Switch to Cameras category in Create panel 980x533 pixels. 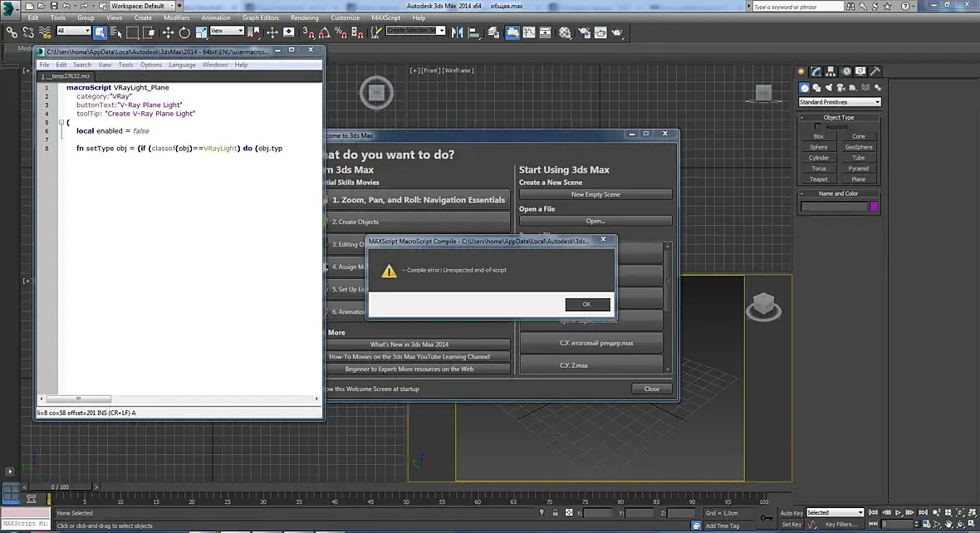point(840,88)
